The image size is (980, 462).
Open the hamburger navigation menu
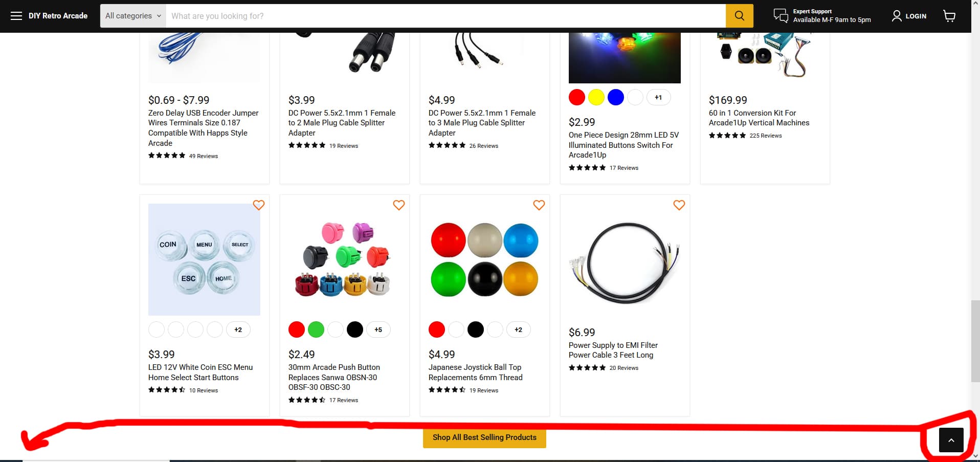[x=16, y=16]
